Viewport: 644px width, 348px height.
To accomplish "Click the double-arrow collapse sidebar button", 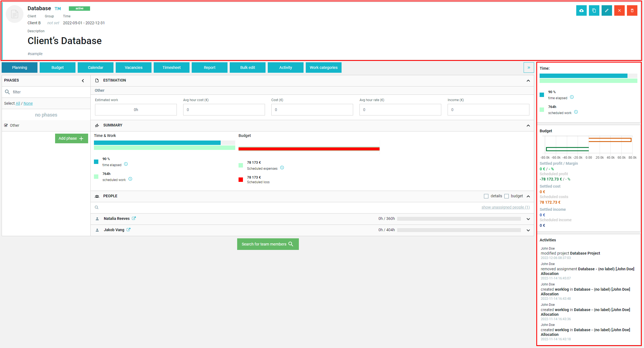I will (x=529, y=68).
